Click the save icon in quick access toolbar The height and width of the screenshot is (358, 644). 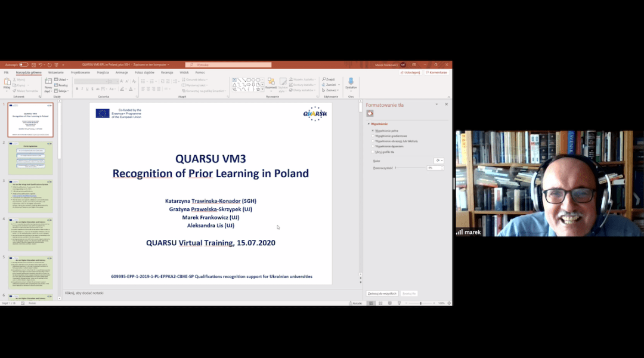coord(33,64)
